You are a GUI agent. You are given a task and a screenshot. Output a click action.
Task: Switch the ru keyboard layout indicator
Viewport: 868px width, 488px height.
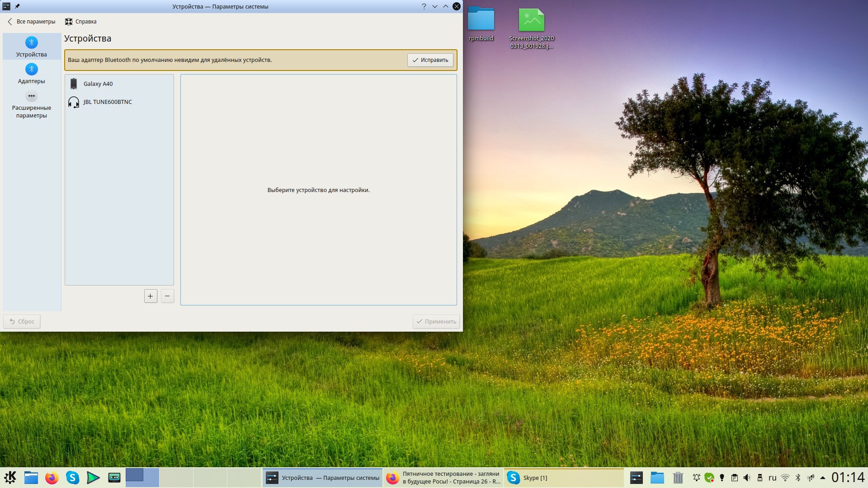coord(772,478)
